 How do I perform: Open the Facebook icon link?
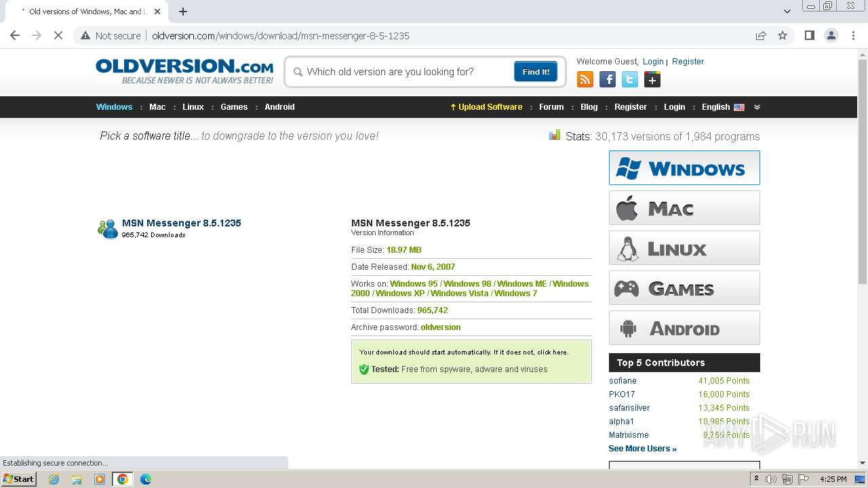[x=608, y=80]
